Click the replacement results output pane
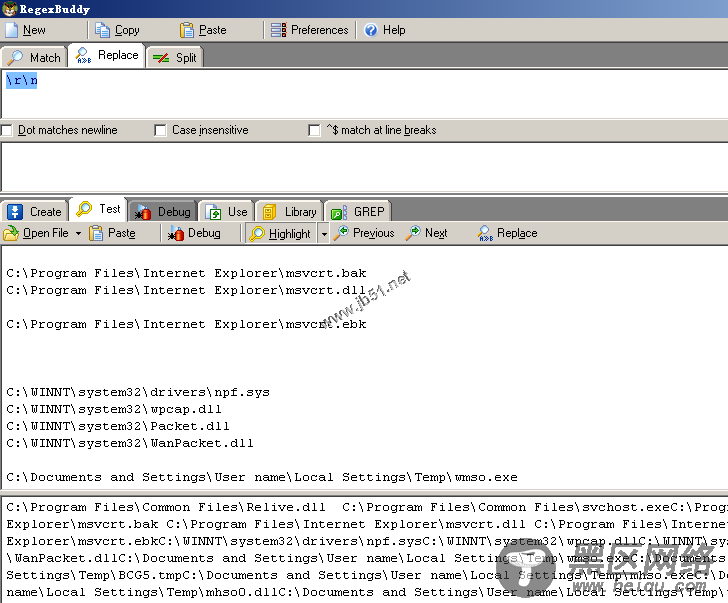Screen dimensions: 728x603 coord(365,550)
